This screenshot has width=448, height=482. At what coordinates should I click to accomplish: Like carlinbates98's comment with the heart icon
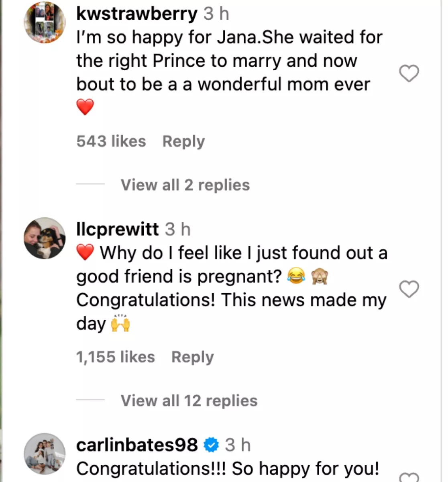point(409,476)
